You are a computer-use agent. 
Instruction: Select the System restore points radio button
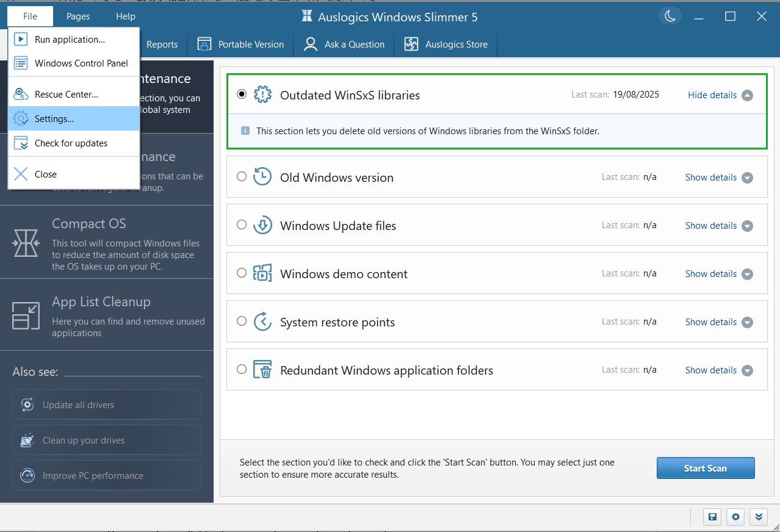(x=242, y=321)
